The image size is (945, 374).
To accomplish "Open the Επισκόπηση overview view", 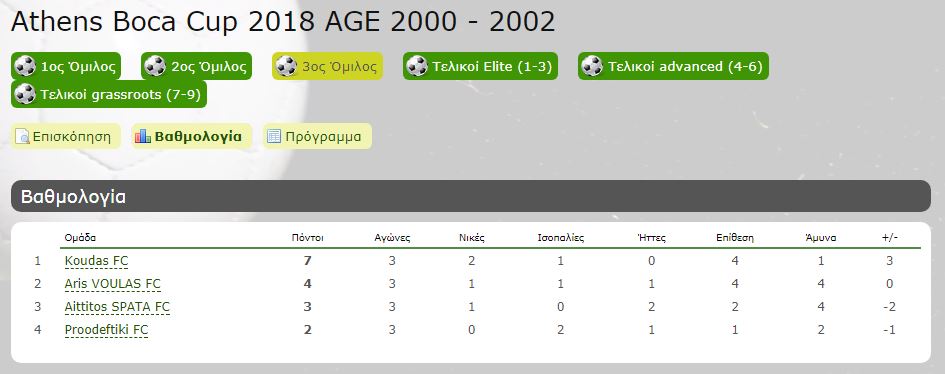I will click(x=66, y=137).
